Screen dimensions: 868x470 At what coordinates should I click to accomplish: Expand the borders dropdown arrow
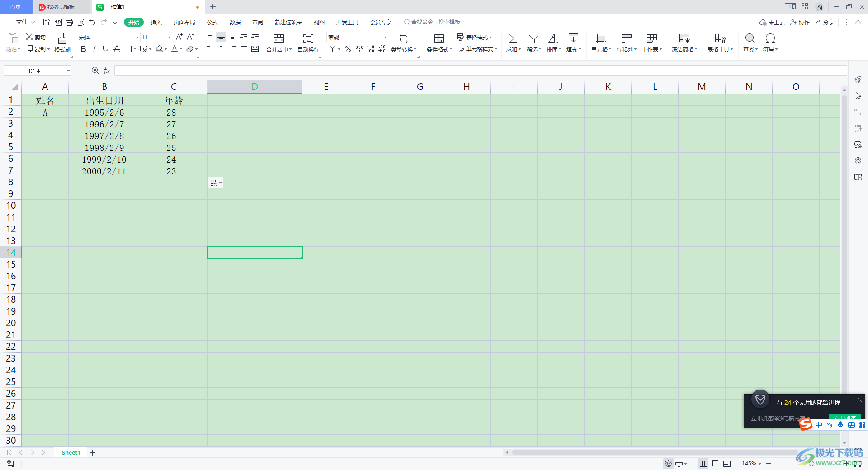point(135,49)
